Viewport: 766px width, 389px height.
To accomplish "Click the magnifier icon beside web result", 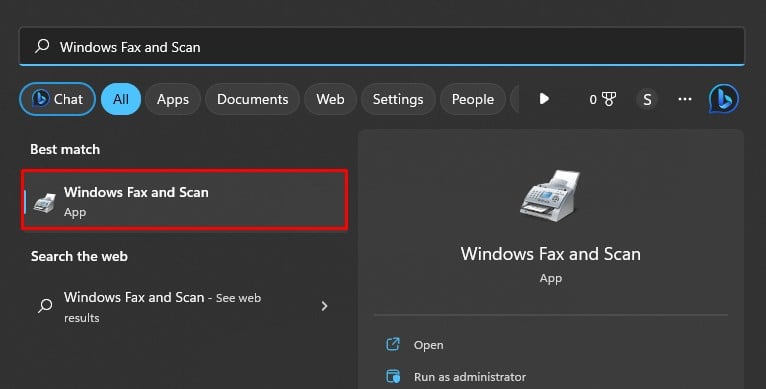I will point(45,305).
